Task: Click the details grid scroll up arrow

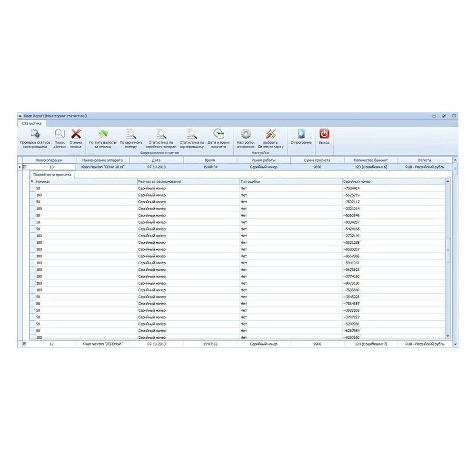Action: 448,181
